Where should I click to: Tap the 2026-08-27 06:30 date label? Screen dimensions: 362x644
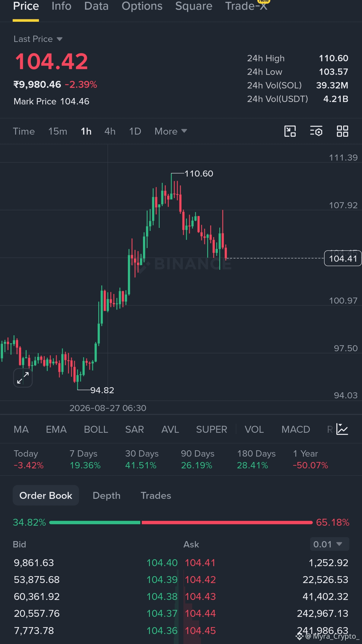tap(108, 408)
